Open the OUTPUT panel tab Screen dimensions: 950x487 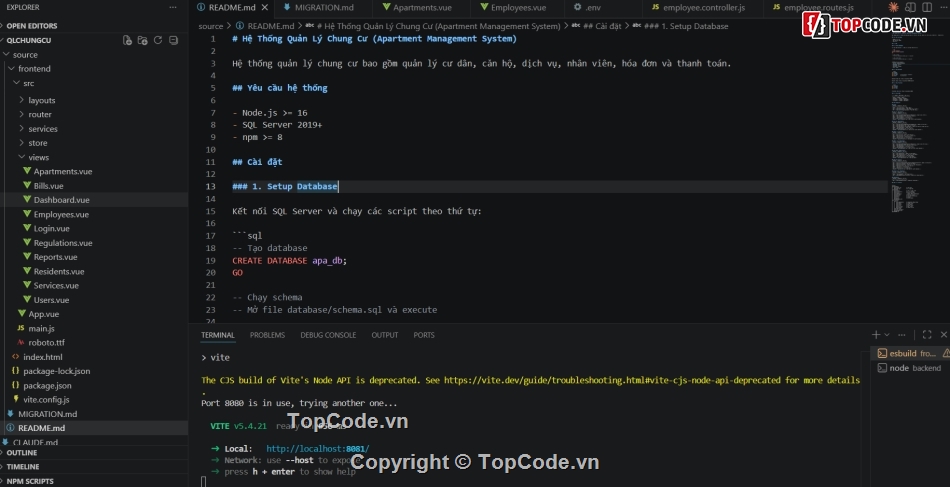(385, 334)
